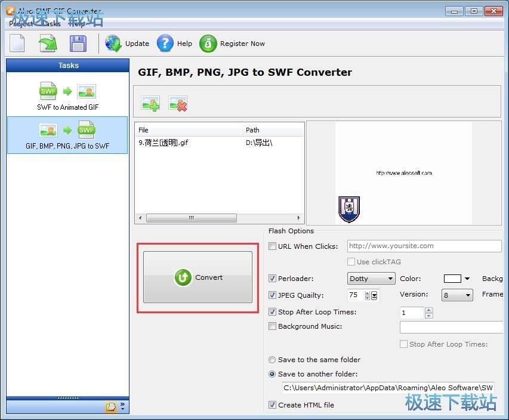Click the Update globe icon
Screen dimensions: 509x420
[x=113, y=44]
